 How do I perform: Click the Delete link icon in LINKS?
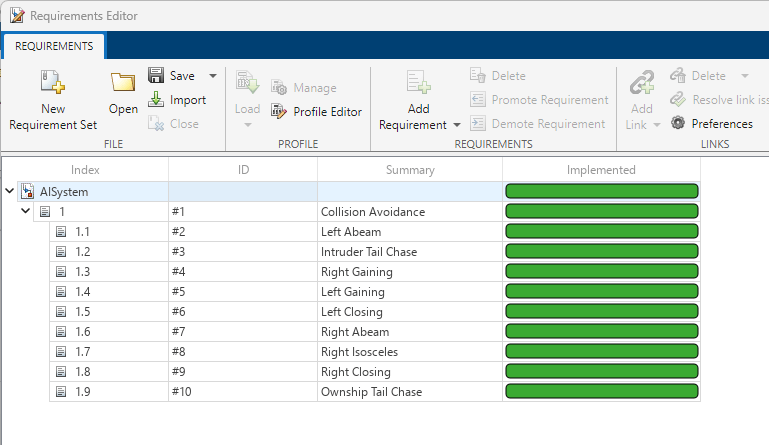coord(678,75)
